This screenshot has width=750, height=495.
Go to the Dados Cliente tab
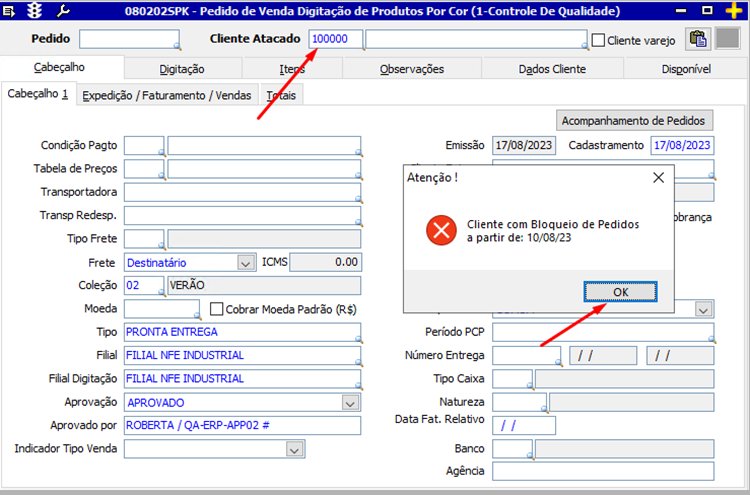coord(552,69)
